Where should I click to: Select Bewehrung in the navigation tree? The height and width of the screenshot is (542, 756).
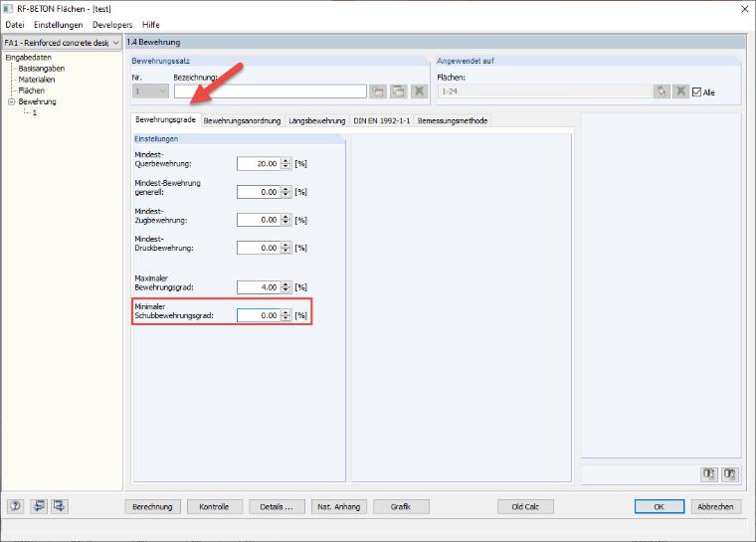pyautogui.click(x=37, y=101)
